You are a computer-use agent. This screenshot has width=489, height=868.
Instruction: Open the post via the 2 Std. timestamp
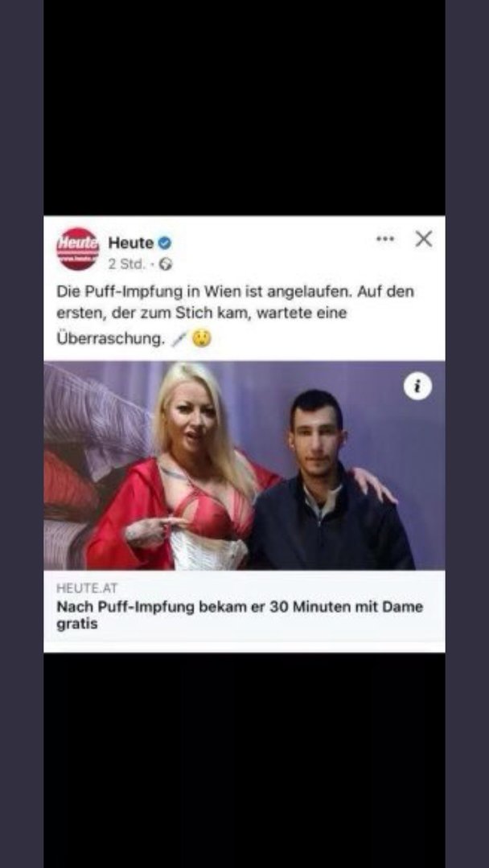click(x=126, y=264)
